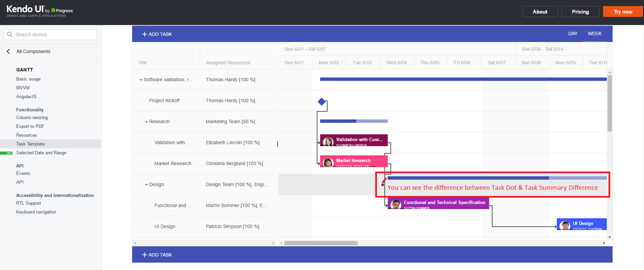Click the Functional and Technical Specification task bar
The width and height of the screenshot is (644, 270).
(x=438, y=203)
